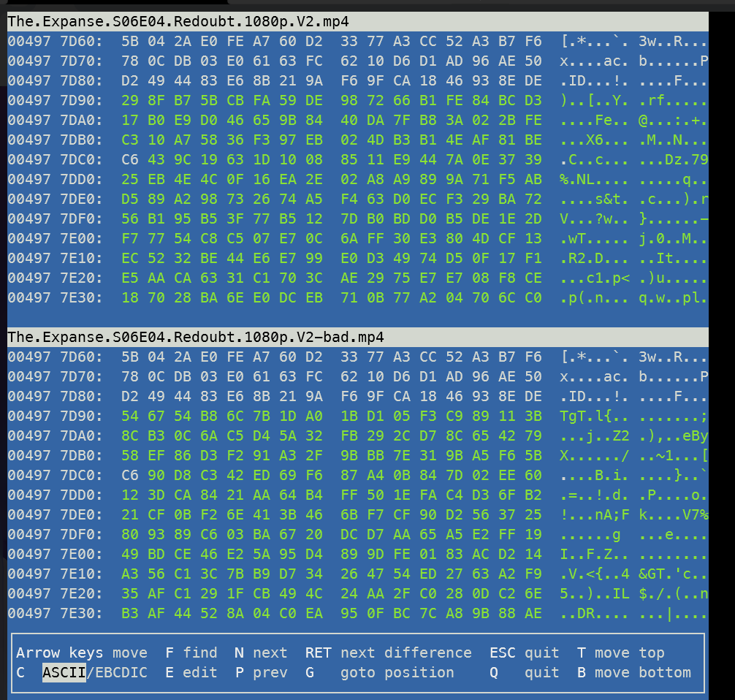Click the 'F find' command hint
735x700 pixels.
click(191, 653)
